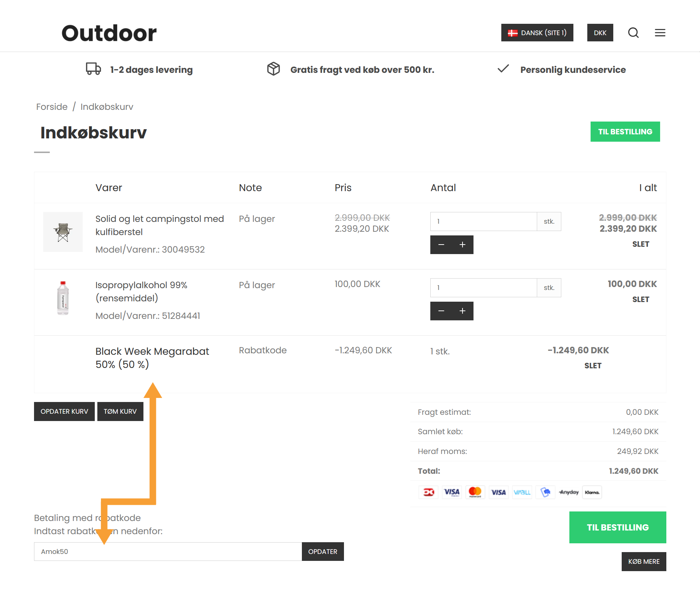Delete the camping chair with SLET
The image size is (700, 592).
[x=640, y=244]
